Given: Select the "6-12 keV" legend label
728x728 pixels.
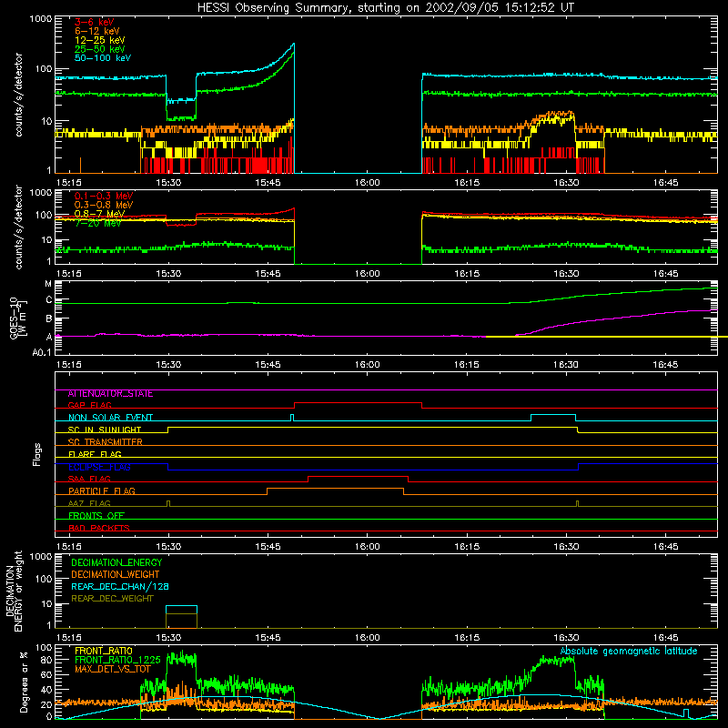Looking at the screenshot, I should pos(97,31).
